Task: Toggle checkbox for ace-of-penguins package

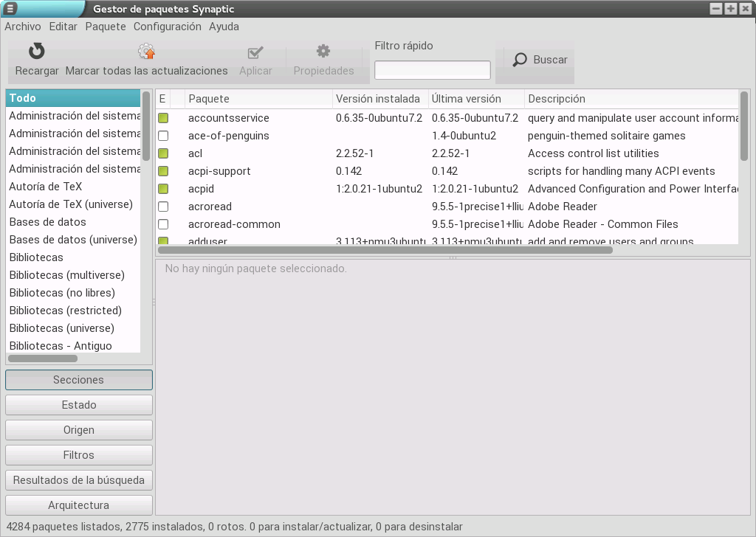Action: (x=163, y=136)
